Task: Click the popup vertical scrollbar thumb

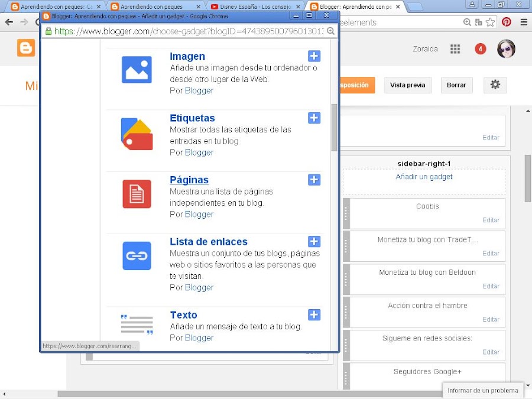Action: pyautogui.click(x=334, y=127)
